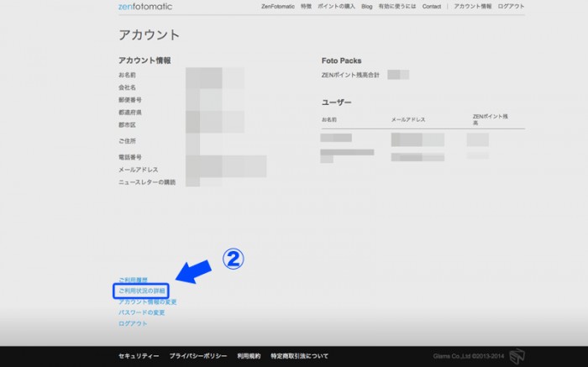Viewport: 588px width, 367px height.
Task: Select 有効に使うには in the top menu
Action: click(397, 6)
